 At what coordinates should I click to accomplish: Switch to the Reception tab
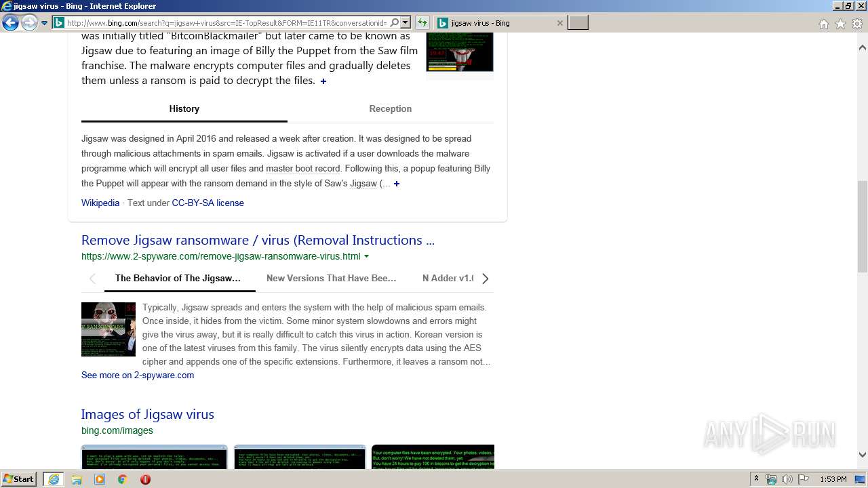tap(391, 108)
